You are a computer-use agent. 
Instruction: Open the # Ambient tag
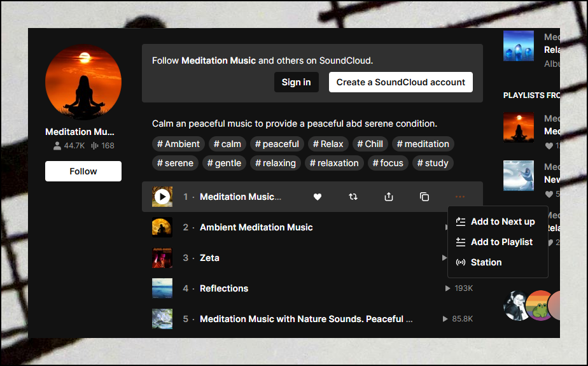[178, 144]
